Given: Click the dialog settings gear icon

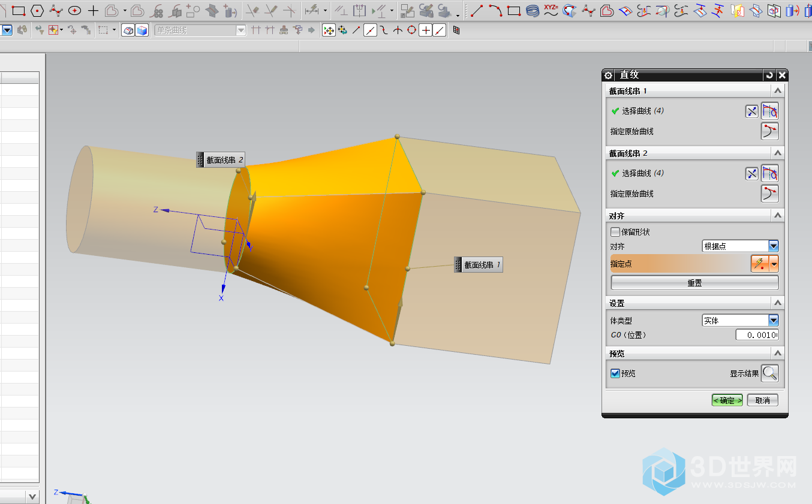Looking at the screenshot, I should (x=609, y=75).
